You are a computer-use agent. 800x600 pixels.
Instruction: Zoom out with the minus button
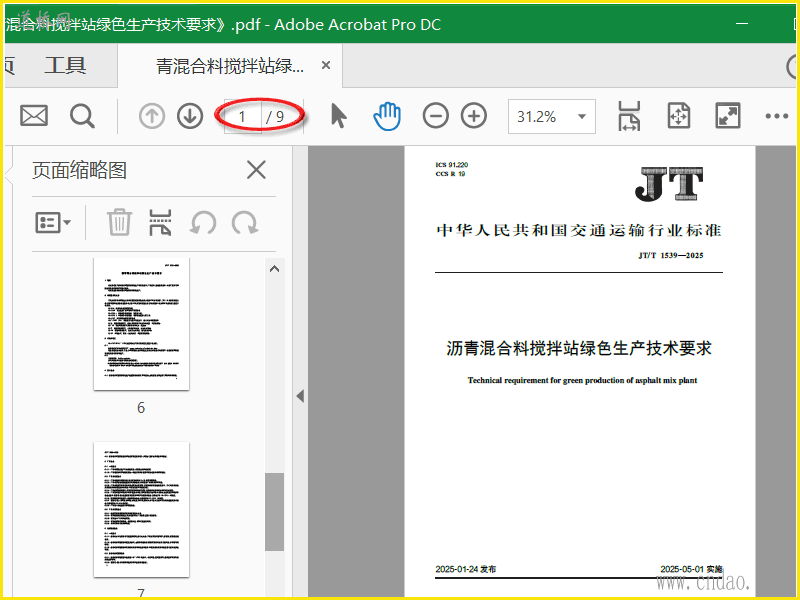(x=435, y=116)
